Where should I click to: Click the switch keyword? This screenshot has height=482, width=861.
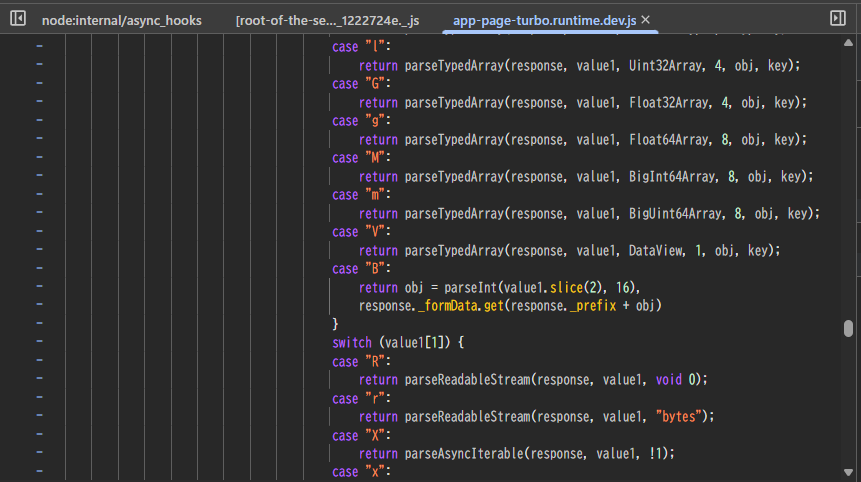[352, 343]
